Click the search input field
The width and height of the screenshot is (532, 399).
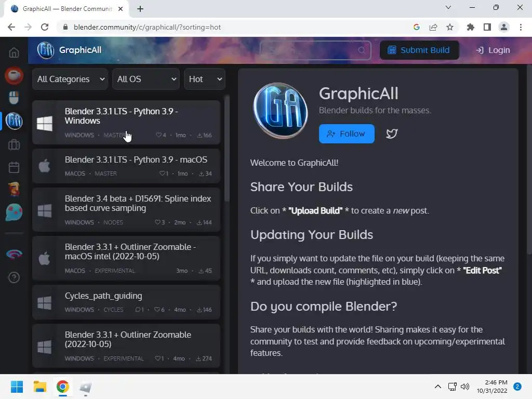click(315, 50)
